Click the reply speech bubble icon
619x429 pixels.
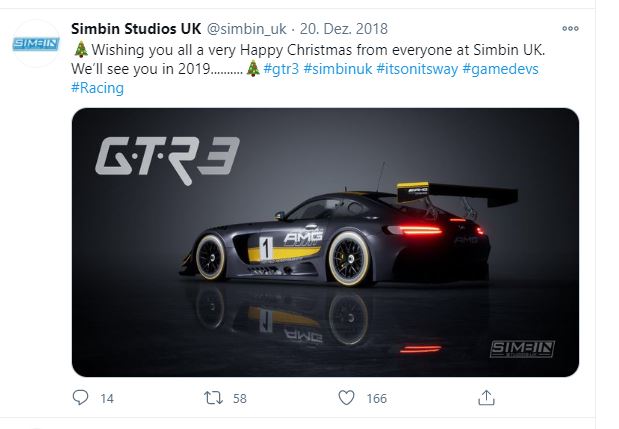coord(82,398)
